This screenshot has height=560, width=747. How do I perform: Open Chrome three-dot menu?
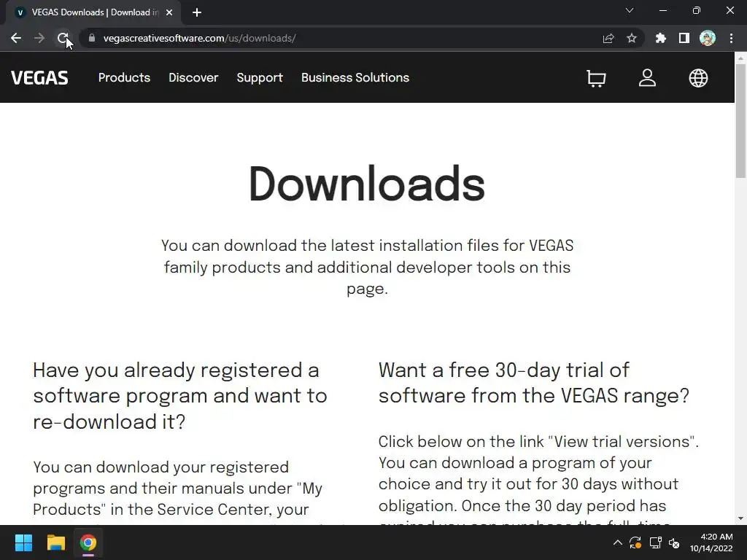click(x=731, y=38)
